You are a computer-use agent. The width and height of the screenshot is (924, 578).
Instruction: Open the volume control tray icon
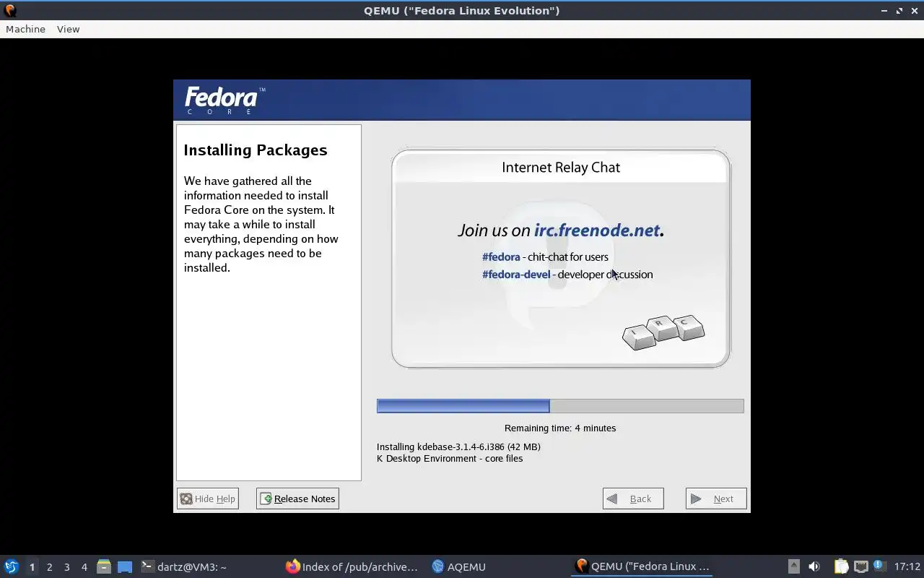click(814, 566)
